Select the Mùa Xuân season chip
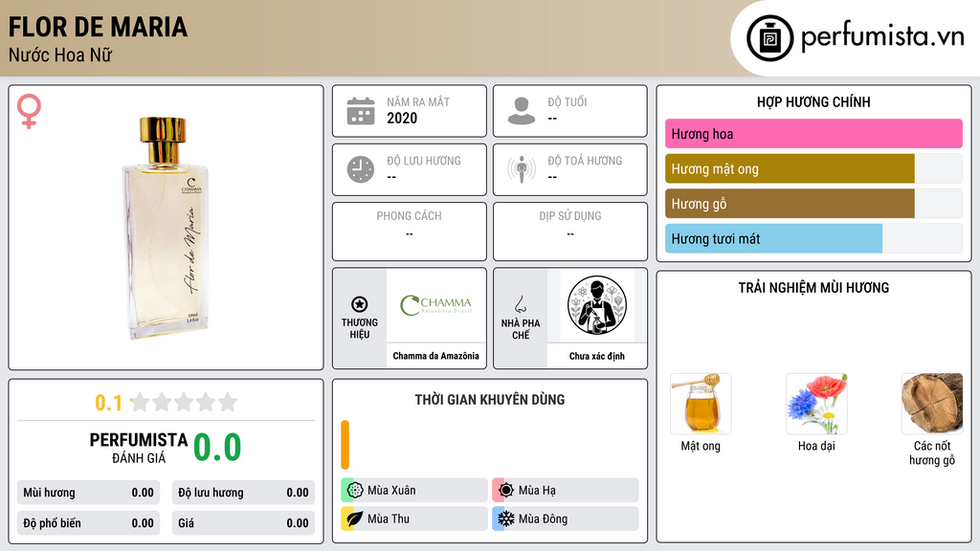The image size is (980, 551). click(x=414, y=490)
